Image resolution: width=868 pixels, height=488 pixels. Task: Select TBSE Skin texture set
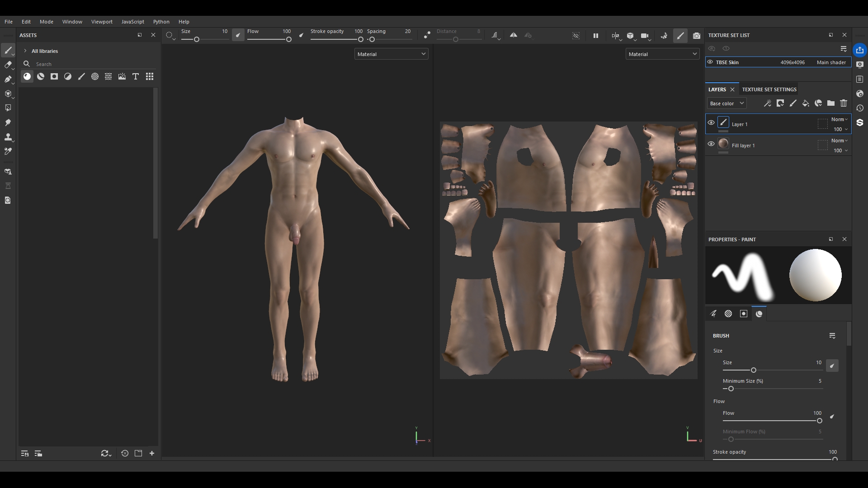click(x=778, y=62)
